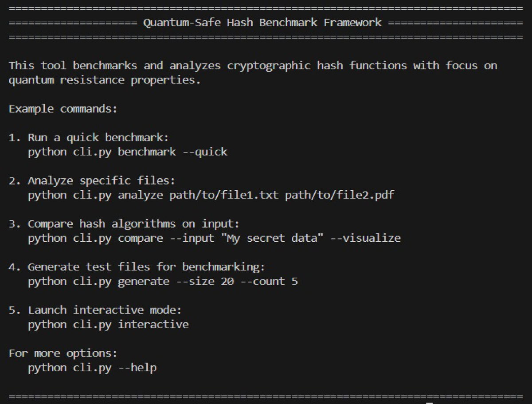Click the "--count 5" option text
532x404 pixels.
pos(269,281)
